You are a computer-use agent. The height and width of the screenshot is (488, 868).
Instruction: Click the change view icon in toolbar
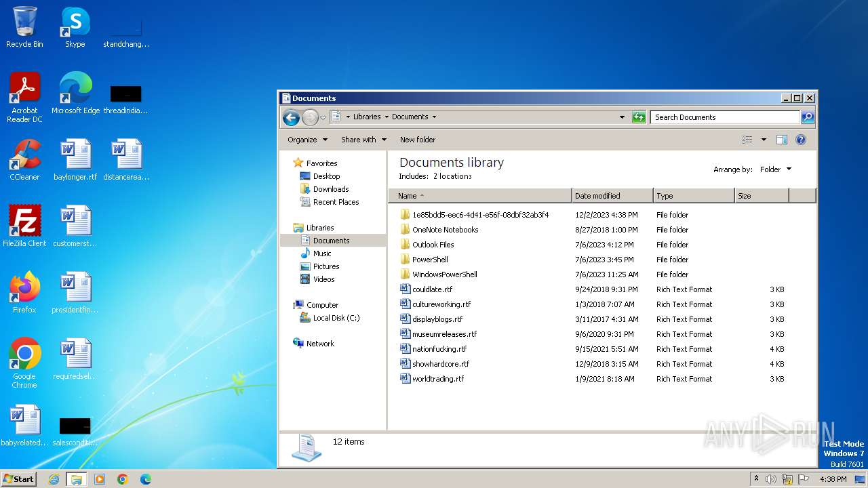tap(747, 140)
